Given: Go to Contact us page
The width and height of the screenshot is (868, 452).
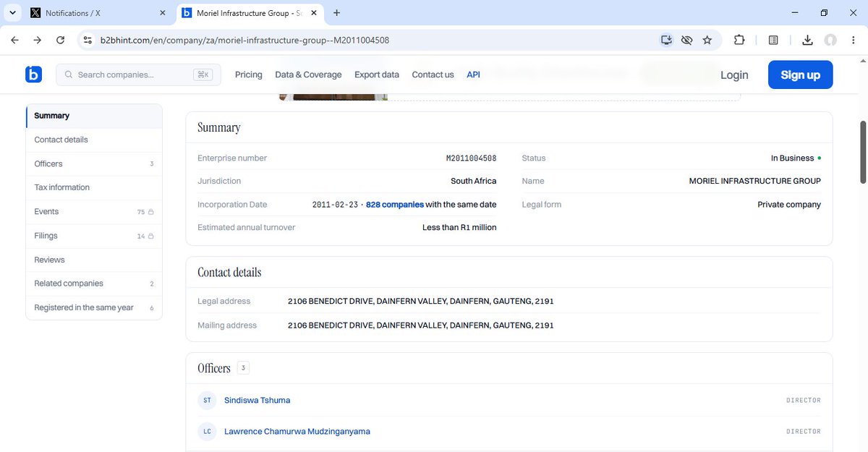Looking at the screenshot, I should pyautogui.click(x=433, y=74).
